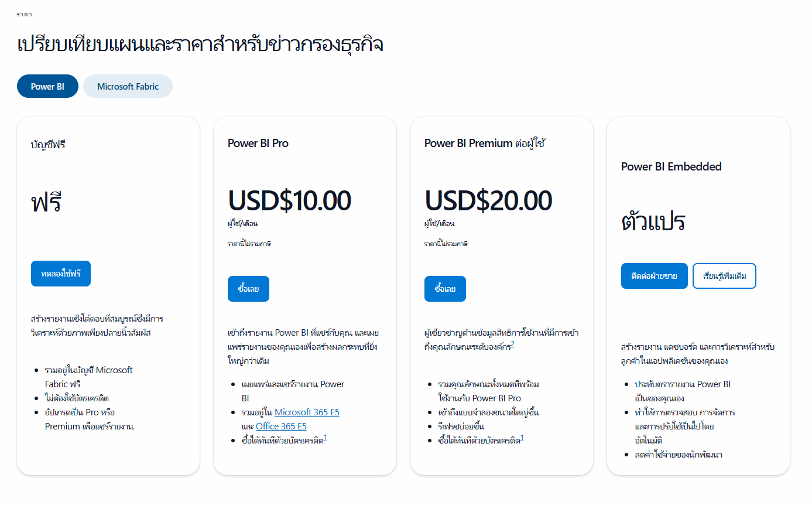
Task: Click footnote 1 in the Power BI Pro card
Action: 327,438
